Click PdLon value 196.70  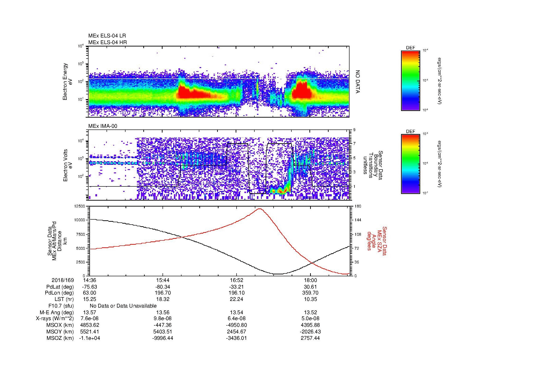163,293
